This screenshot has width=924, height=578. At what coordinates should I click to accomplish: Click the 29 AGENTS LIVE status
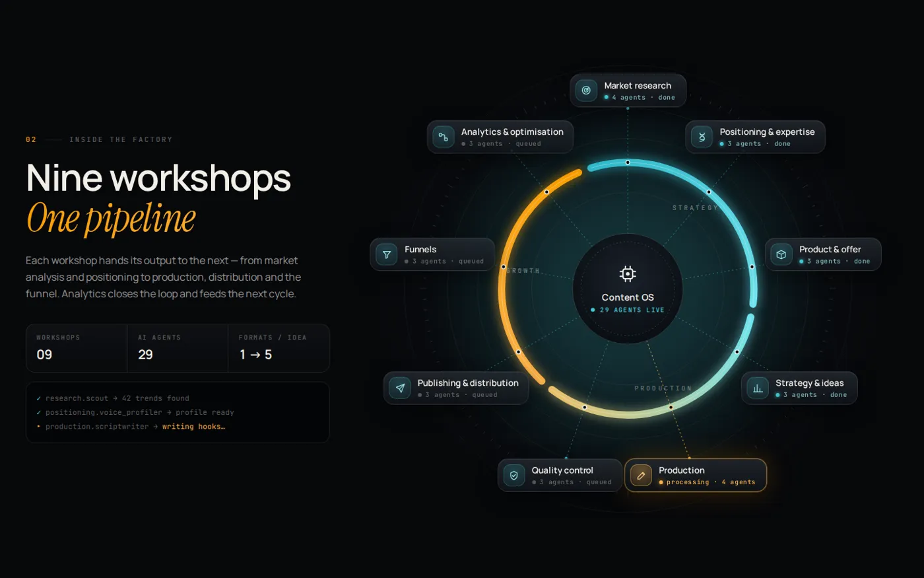point(628,310)
